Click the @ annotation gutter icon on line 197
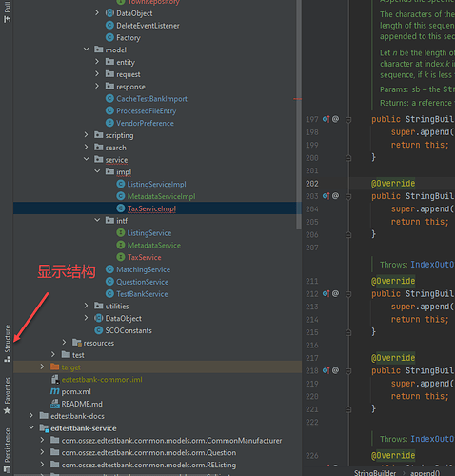 [335, 119]
